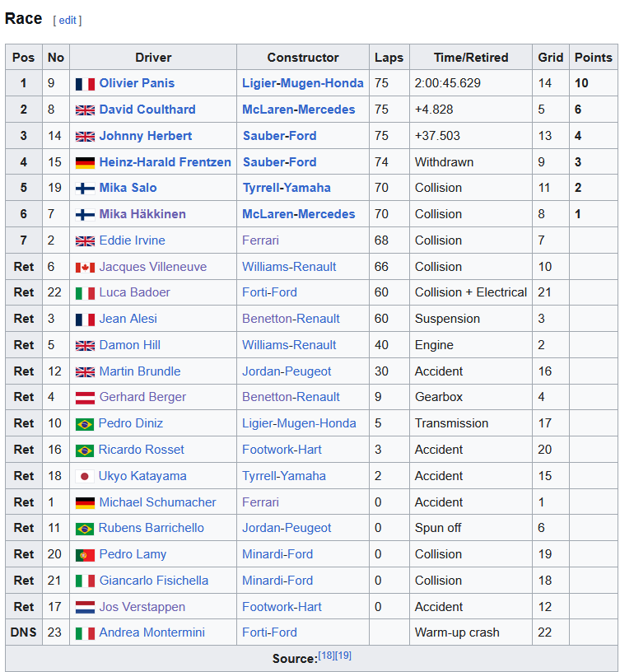The width and height of the screenshot is (620, 672).
Task: Open citation reference 18 in Source row
Action: tap(326, 656)
